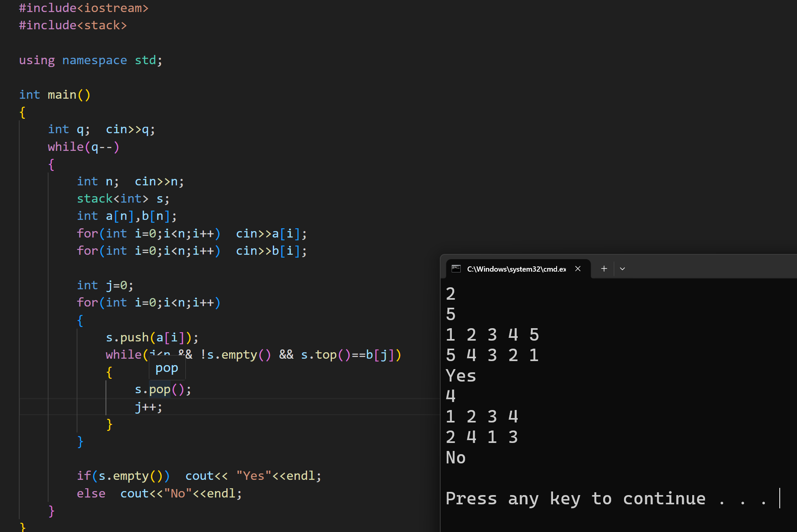Click the stack<int> s; declaration
797x532 pixels.
tap(123, 199)
